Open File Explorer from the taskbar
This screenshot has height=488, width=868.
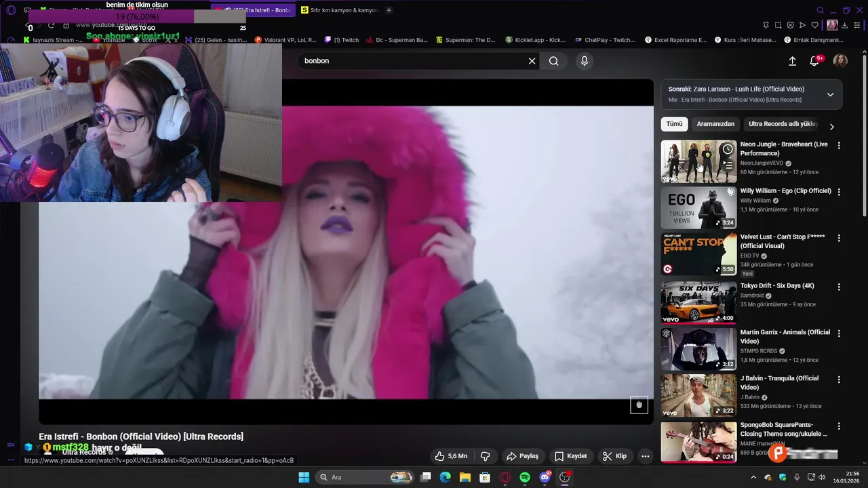[465, 477]
